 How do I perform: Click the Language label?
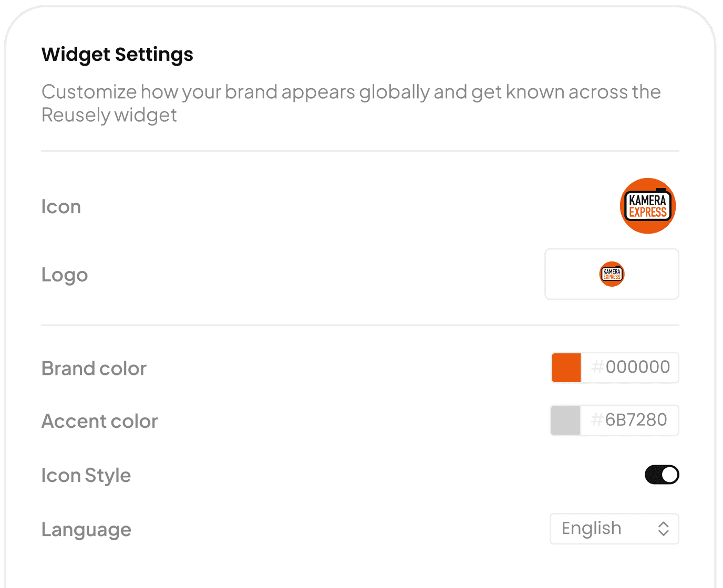pos(86,530)
